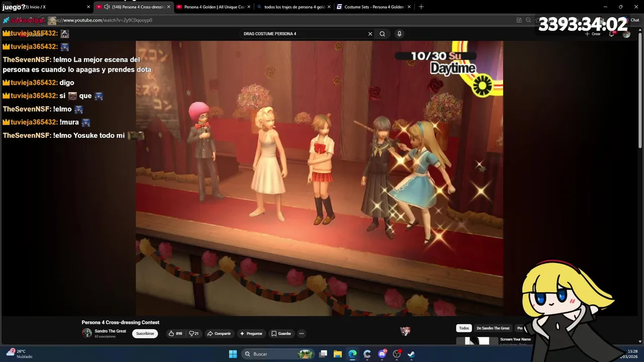Open Task View from the taskbar
Image resolution: width=644 pixels, height=362 pixels.
click(324, 354)
